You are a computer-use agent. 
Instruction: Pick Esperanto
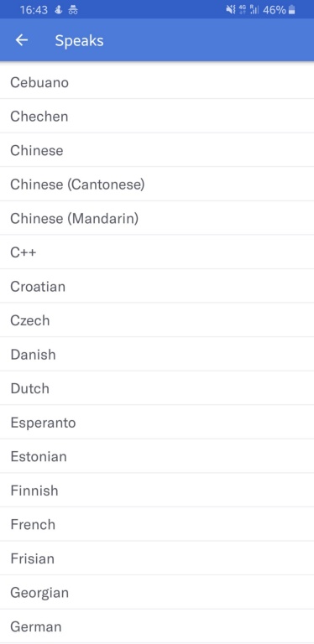tap(157, 423)
